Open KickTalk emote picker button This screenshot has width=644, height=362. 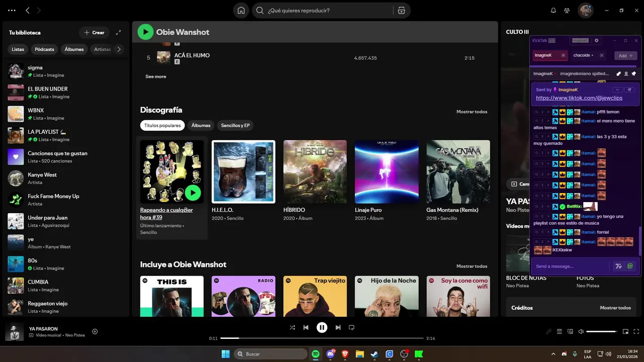coord(630,266)
